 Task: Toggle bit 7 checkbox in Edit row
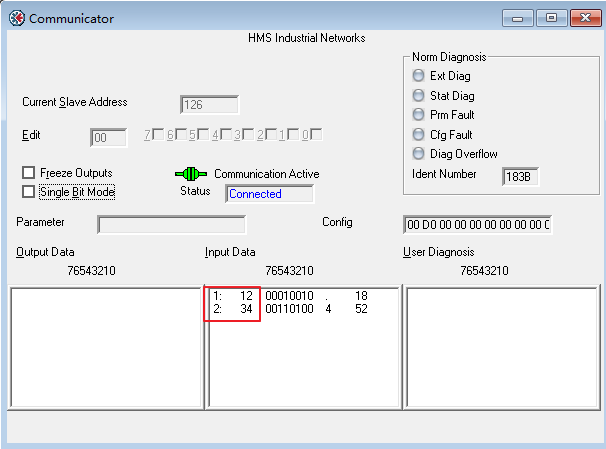pyautogui.click(x=158, y=134)
